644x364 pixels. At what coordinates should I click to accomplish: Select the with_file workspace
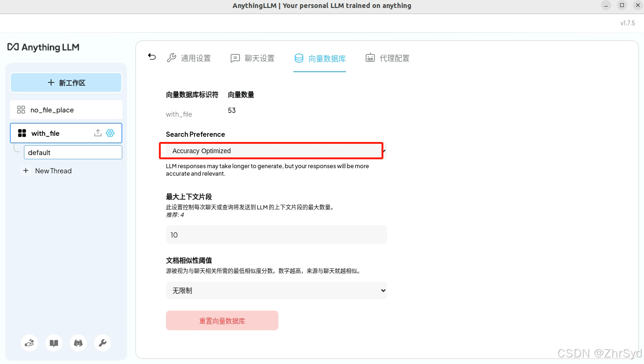coord(66,133)
